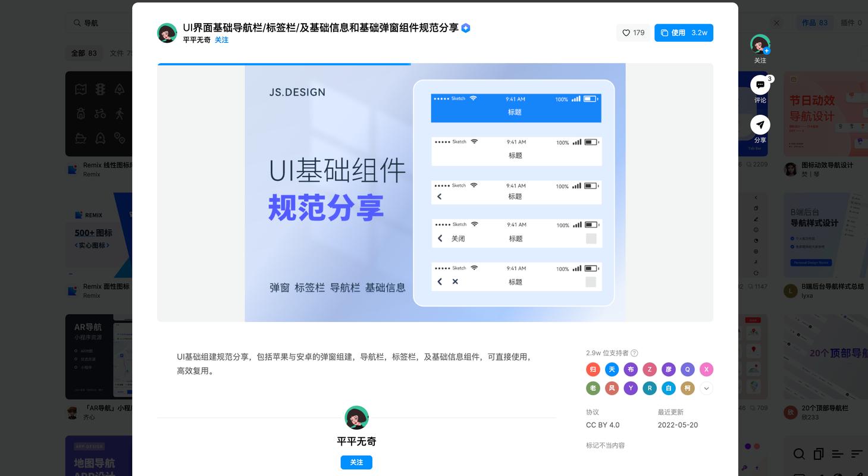The height and width of the screenshot is (476, 868).
Task: Click 标记不当内容 to report content
Action: [x=605, y=445]
